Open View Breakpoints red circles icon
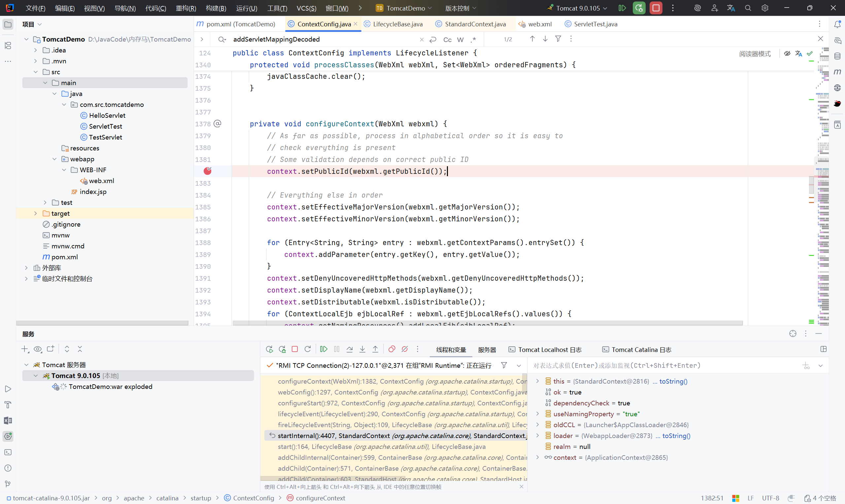The image size is (845, 504). coord(391,349)
